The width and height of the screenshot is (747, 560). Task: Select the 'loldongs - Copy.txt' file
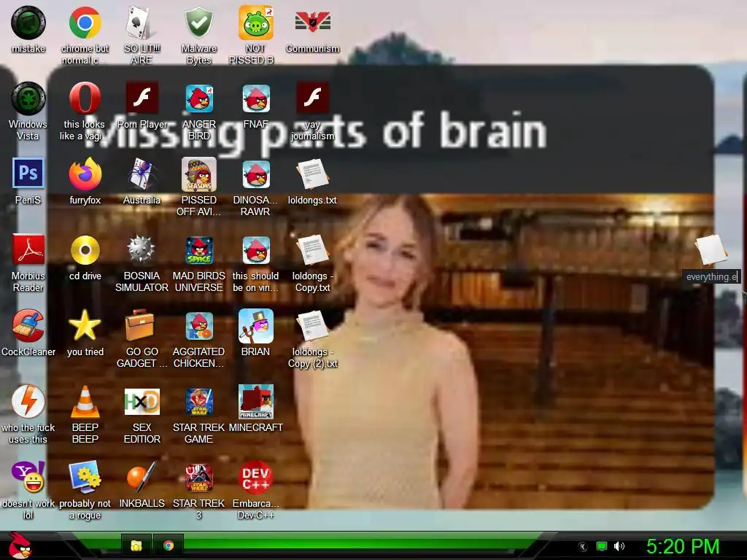[312, 250]
